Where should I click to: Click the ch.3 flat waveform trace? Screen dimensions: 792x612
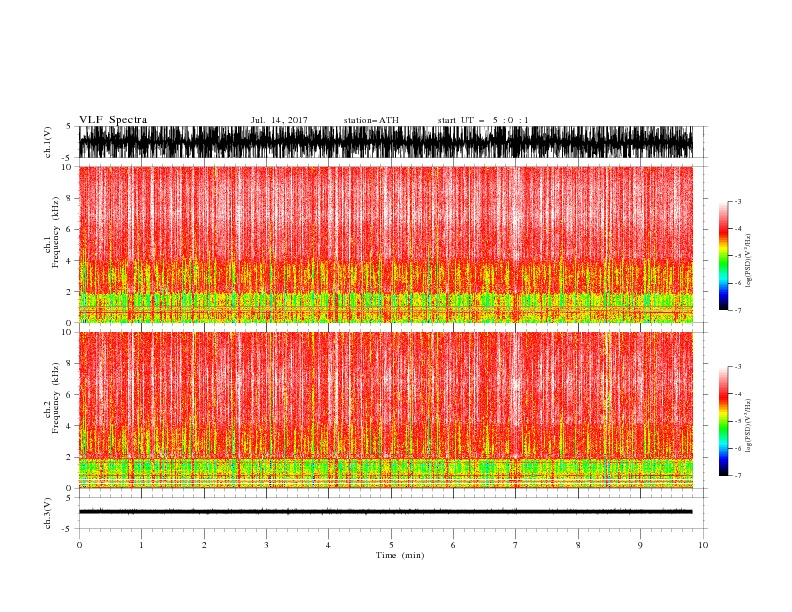pos(386,512)
